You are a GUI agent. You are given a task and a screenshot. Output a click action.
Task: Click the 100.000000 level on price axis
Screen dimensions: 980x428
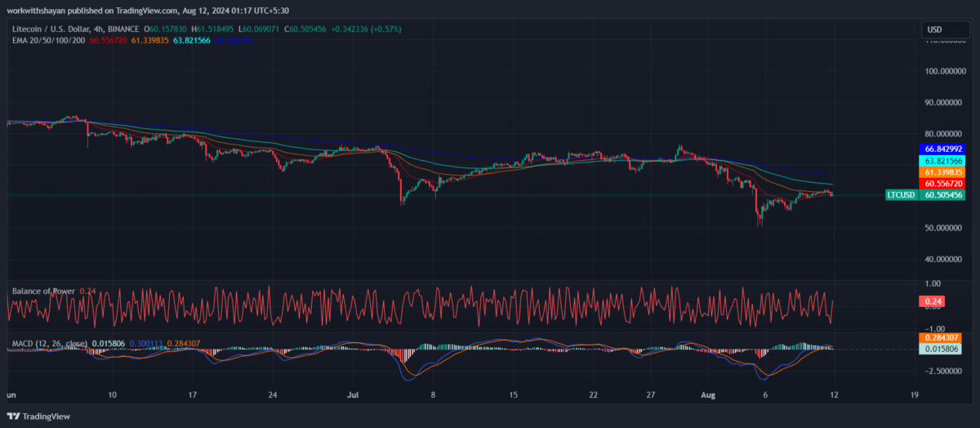click(x=942, y=71)
